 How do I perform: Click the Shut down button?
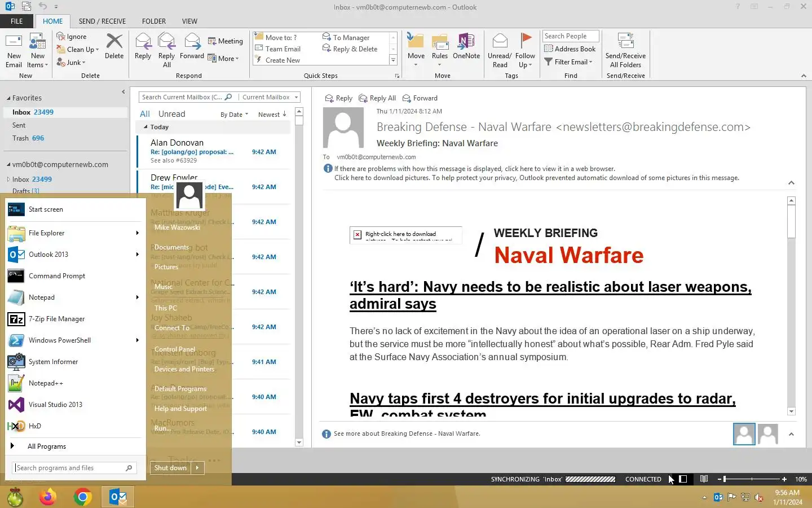170,468
